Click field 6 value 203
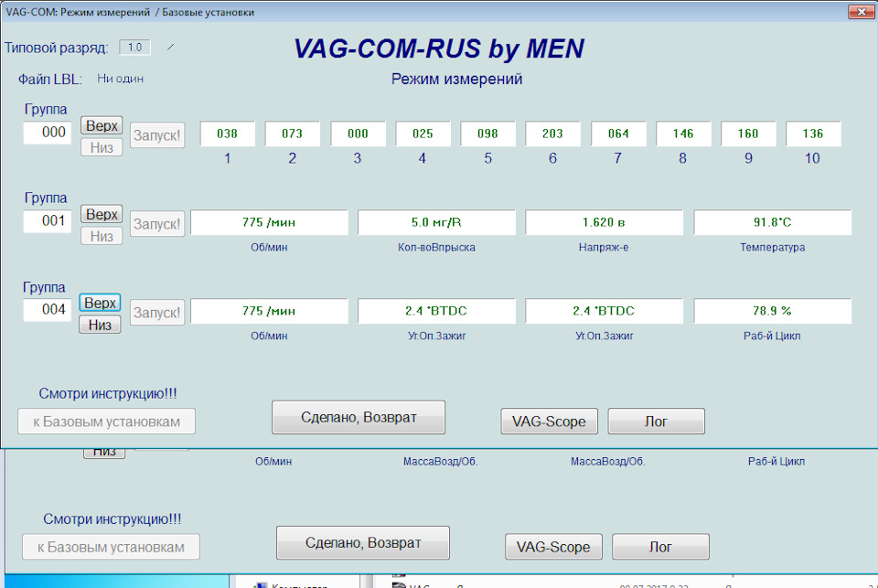This screenshot has width=878, height=588. point(552,134)
